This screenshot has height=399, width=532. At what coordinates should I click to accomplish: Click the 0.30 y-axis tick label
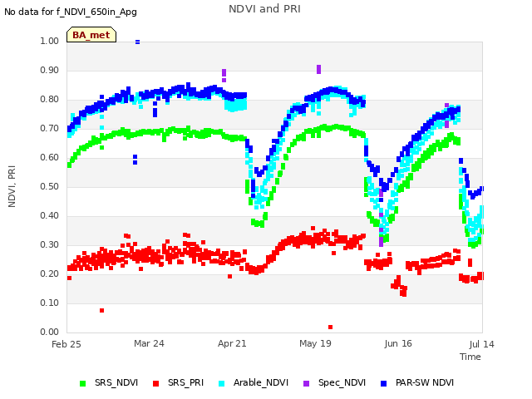pyautogui.click(x=50, y=244)
